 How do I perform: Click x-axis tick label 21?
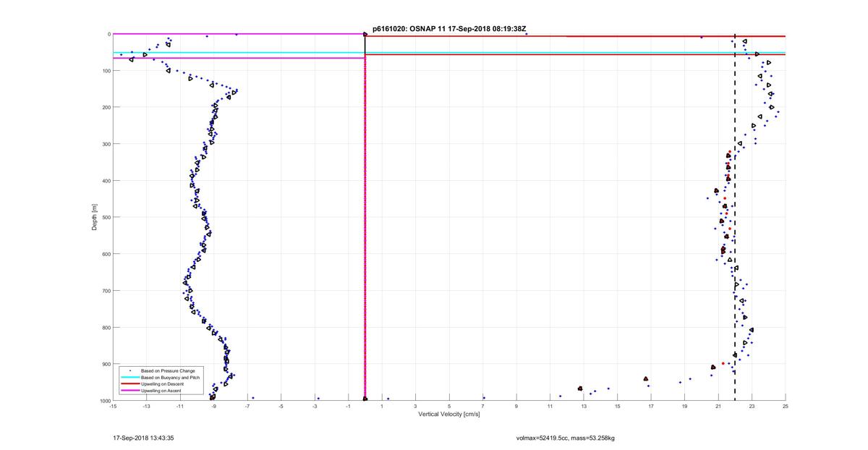point(718,406)
